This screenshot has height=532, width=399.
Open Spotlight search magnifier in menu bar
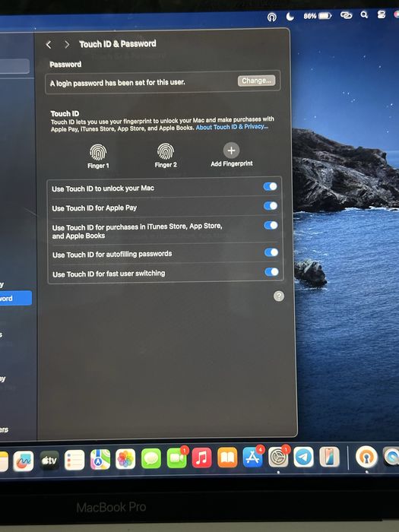coord(364,14)
